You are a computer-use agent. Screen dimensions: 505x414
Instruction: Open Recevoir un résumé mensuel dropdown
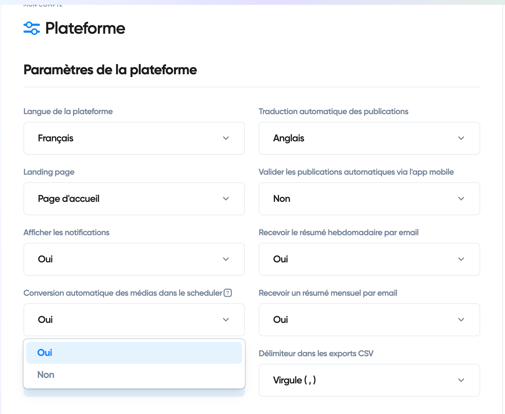[x=369, y=320]
